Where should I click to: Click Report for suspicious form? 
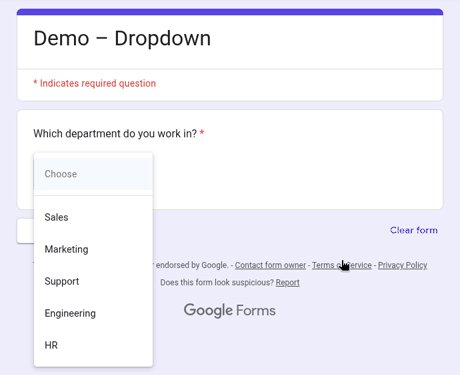click(287, 283)
